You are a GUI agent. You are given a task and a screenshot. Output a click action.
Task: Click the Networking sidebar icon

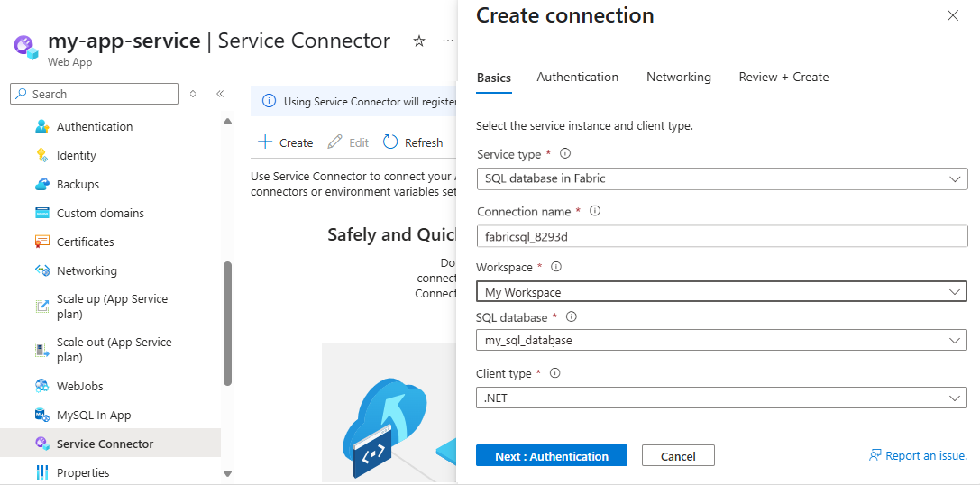click(41, 270)
